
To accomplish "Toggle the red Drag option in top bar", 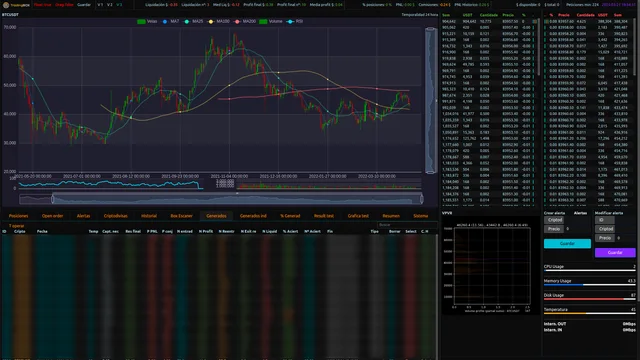I will point(64,5).
